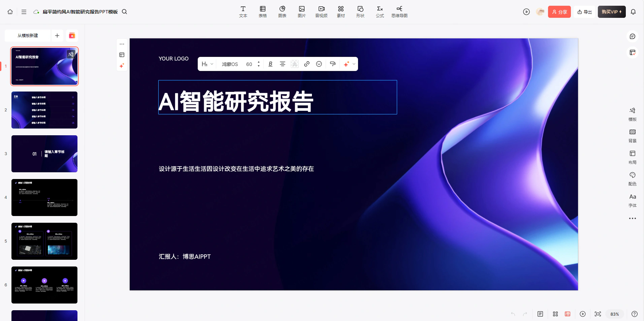The image size is (644, 321).
Task: Open heading style H1 dropdown
Action: pos(207,64)
